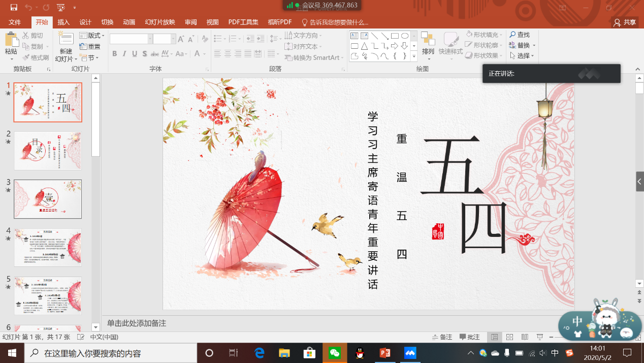644x363 pixels.
Task: Open WeChat from the taskbar
Action: click(x=335, y=353)
